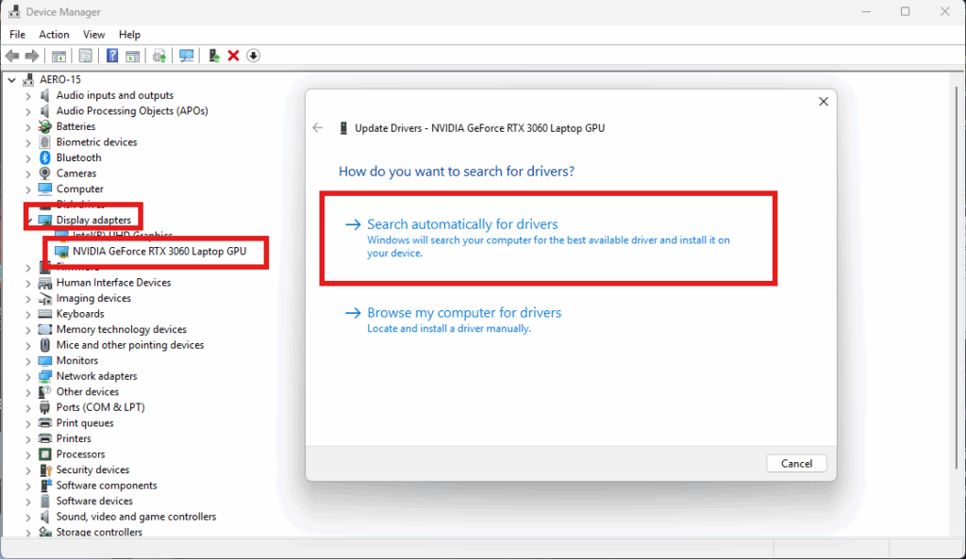Expand Mice and other pointing devices
Screen dimensions: 966x560
point(27,345)
